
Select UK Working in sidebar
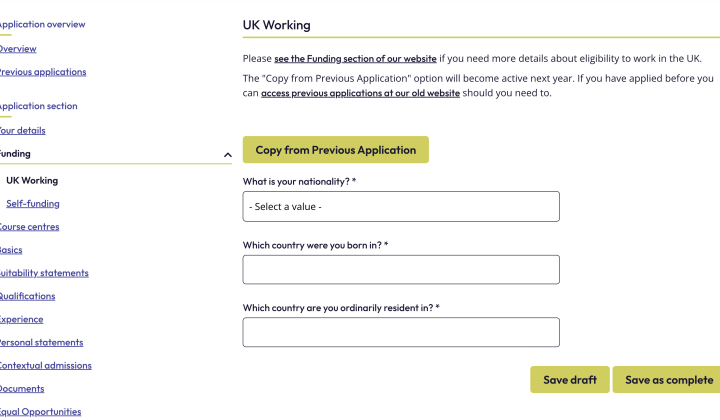click(32, 180)
